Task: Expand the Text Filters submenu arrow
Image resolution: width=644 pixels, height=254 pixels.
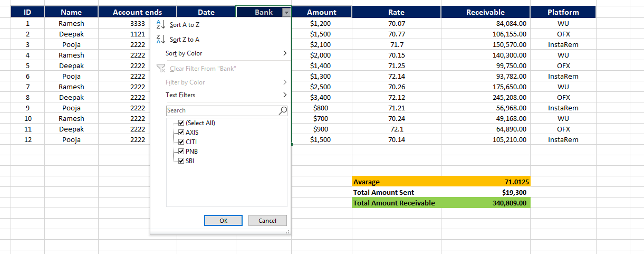Action: [x=285, y=95]
